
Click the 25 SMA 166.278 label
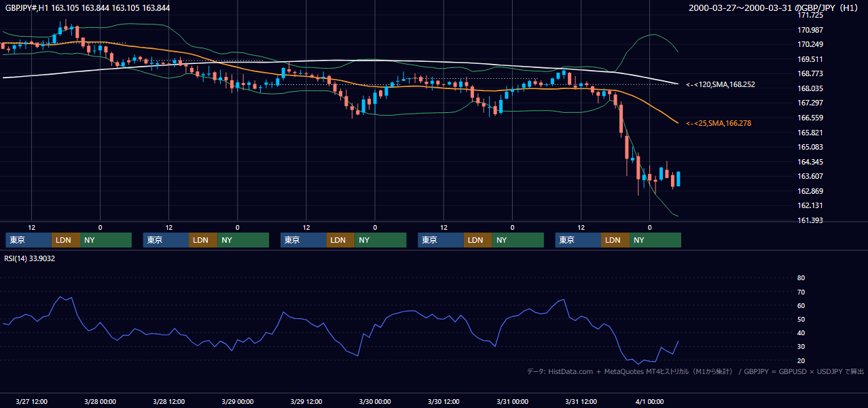click(x=718, y=123)
